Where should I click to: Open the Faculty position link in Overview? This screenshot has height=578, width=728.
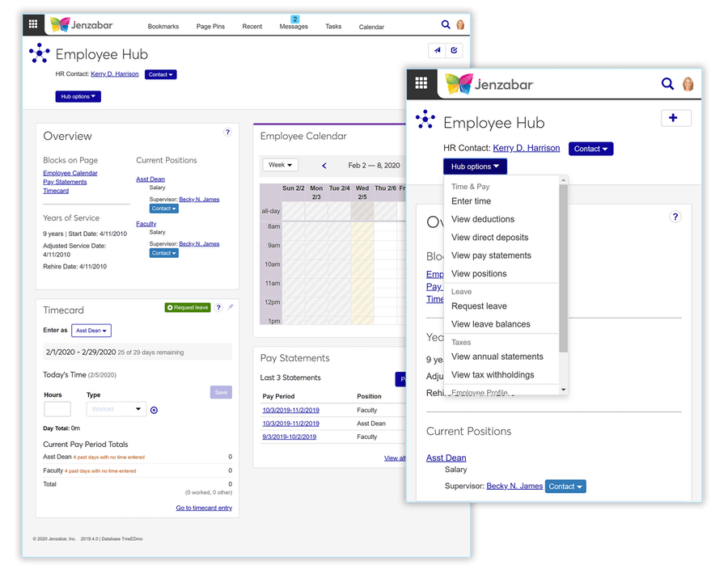pyautogui.click(x=146, y=224)
